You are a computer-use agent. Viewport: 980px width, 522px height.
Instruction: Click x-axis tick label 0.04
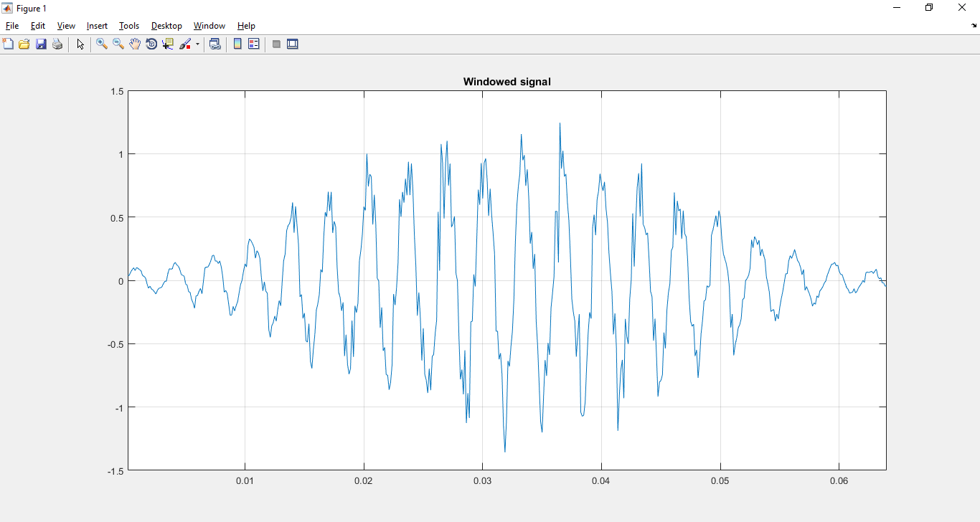click(x=601, y=481)
